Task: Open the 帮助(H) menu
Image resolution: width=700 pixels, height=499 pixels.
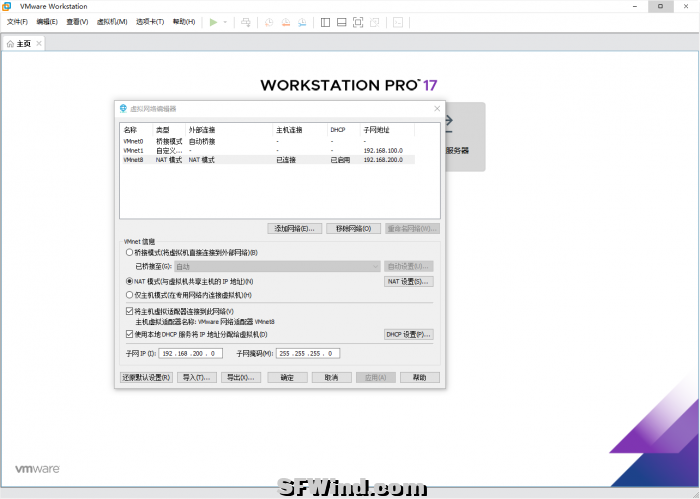Action: click(184, 21)
